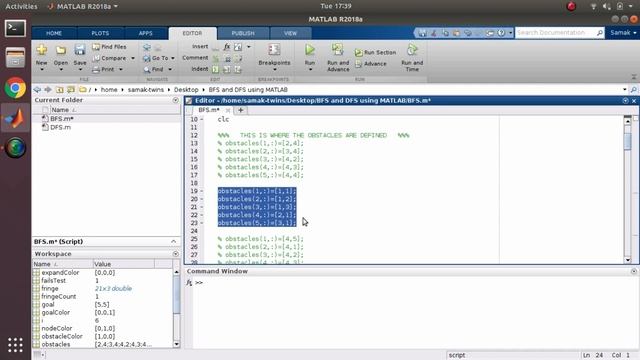Image resolution: width=640 pixels, height=360 pixels.
Task: Click the quick access save icon
Action: click(422, 33)
